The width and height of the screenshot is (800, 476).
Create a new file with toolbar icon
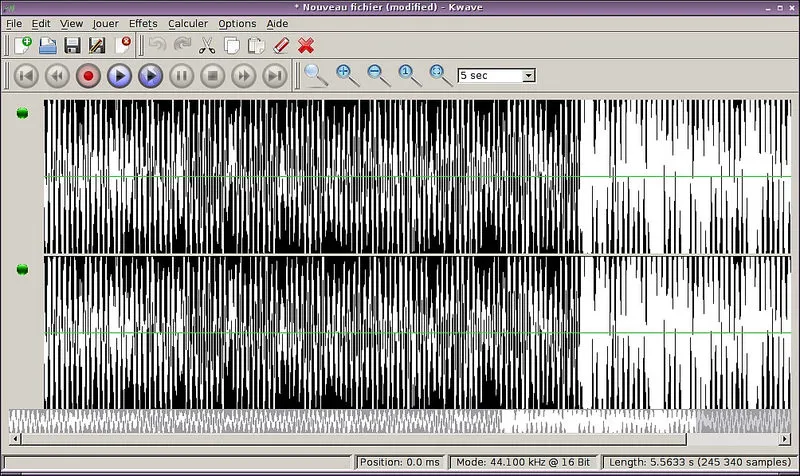[x=22, y=45]
